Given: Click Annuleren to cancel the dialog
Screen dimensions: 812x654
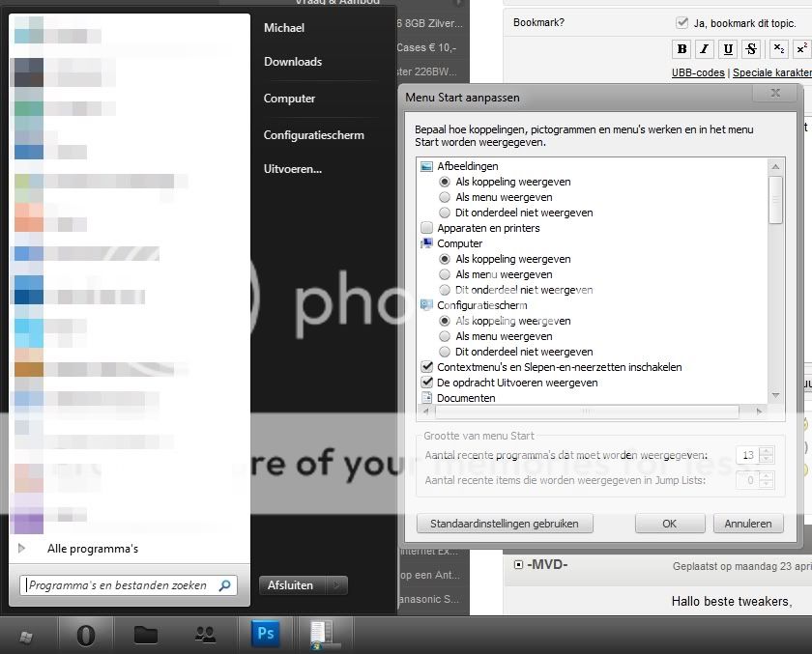Looking at the screenshot, I should [748, 524].
